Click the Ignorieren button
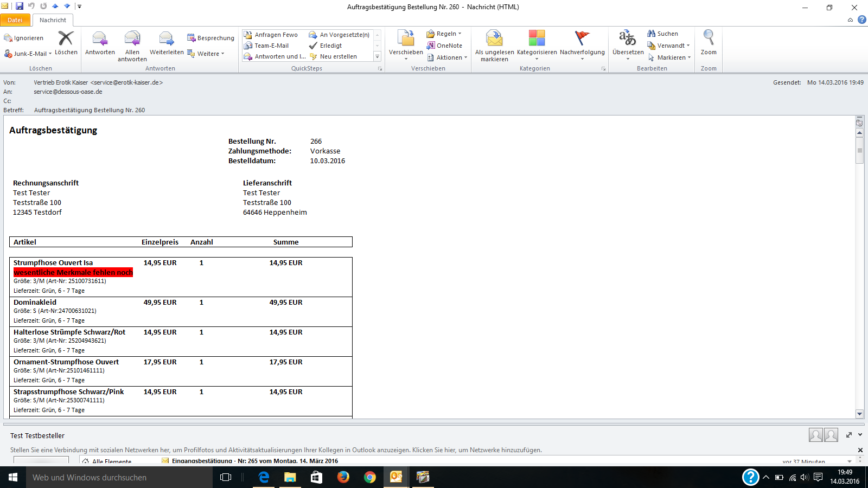The image size is (868, 488). [x=24, y=38]
